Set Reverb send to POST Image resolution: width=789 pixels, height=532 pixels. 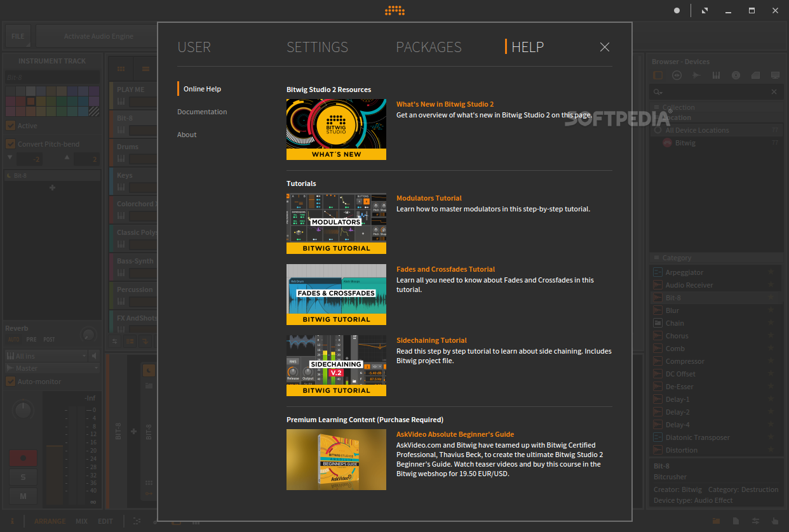coord(49,340)
